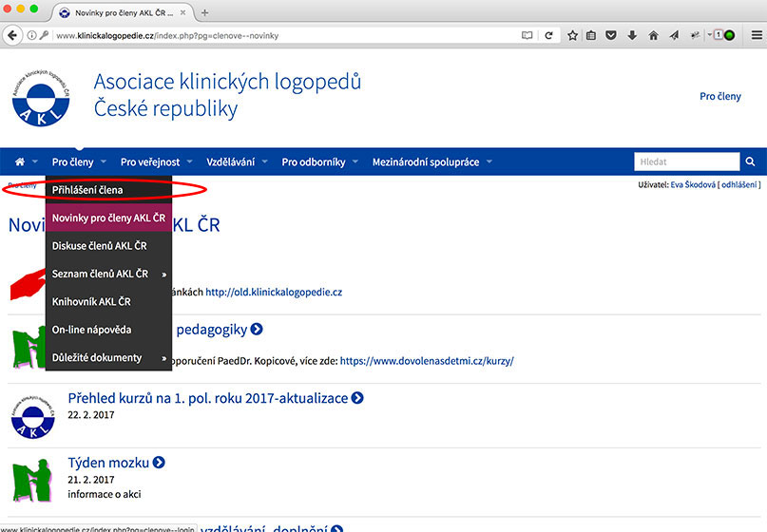The height and width of the screenshot is (532, 767).
Task: Open the Firefox hamburger menu
Action: point(756,35)
